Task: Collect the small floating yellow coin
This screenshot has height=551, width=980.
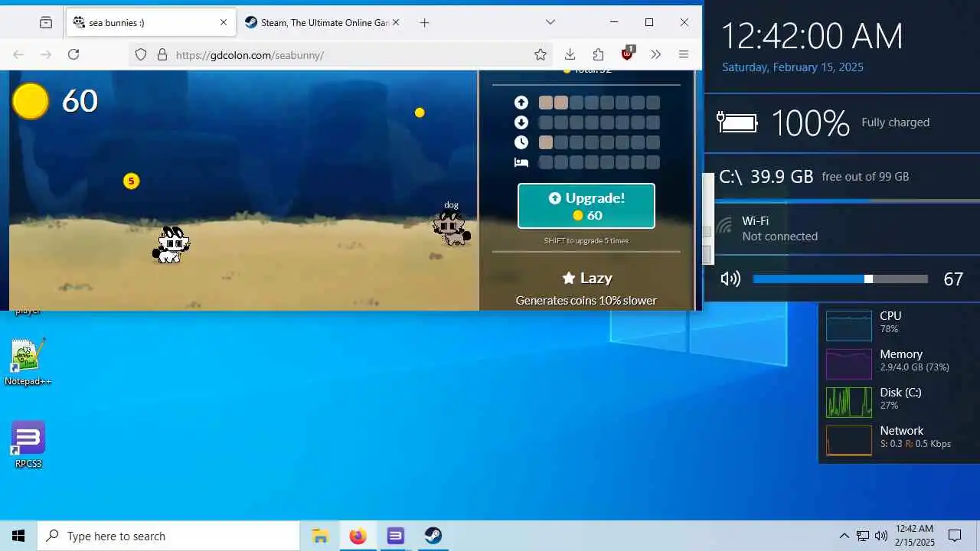Action: click(x=420, y=112)
